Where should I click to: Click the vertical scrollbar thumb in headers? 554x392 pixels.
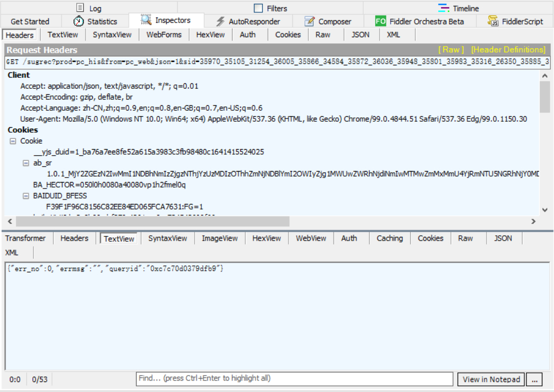tap(545, 96)
